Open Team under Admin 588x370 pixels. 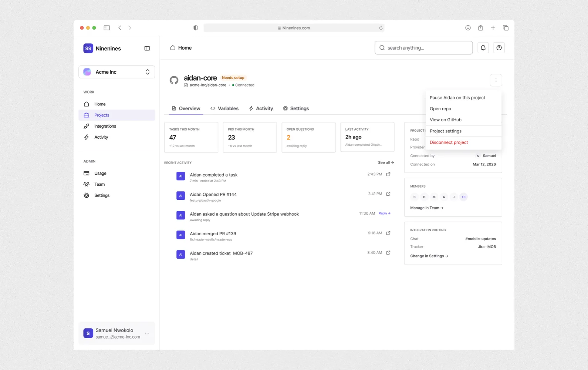[x=117, y=184]
